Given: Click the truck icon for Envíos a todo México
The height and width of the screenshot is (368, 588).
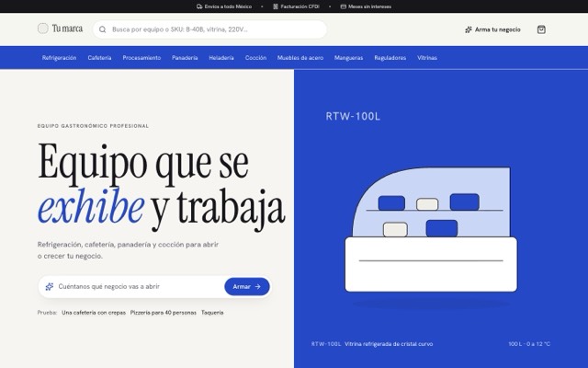Looking at the screenshot, I should pos(199,6).
